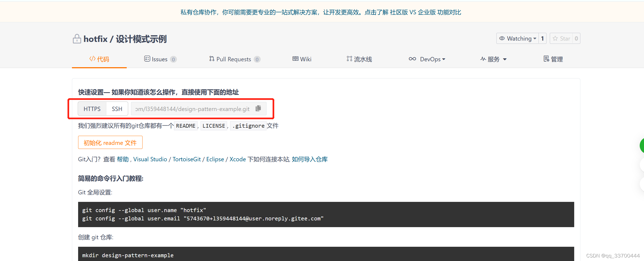The image size is (644, 261).
Task: Click the 创建 git 仓库 label
Action: pos(96,237)
